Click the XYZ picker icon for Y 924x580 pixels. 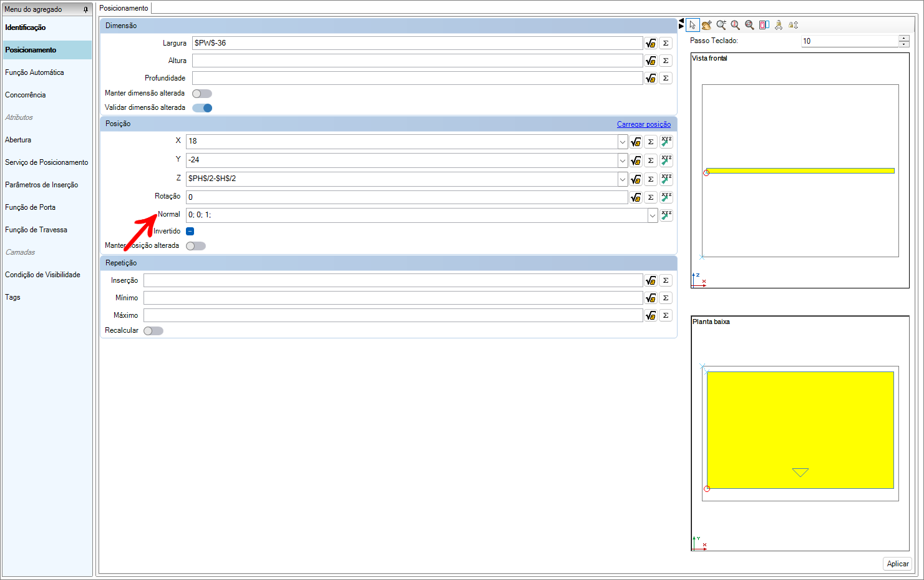pos(666,160)
